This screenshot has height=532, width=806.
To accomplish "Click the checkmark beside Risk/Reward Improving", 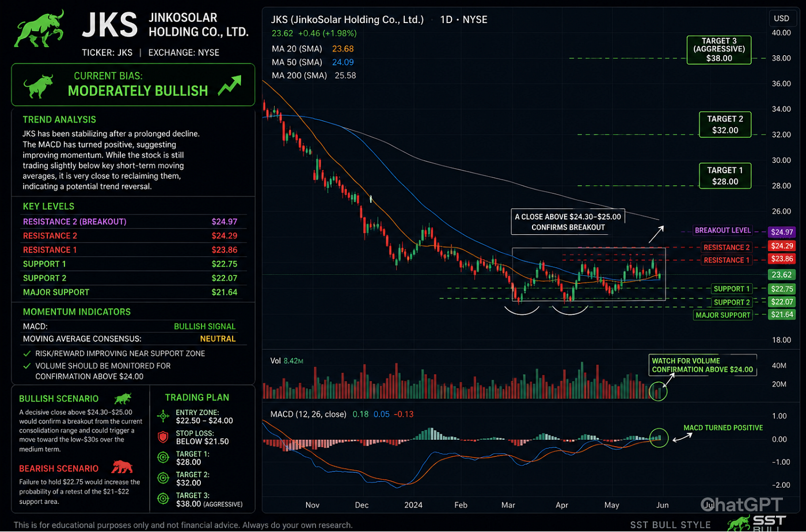I will 27,354.
